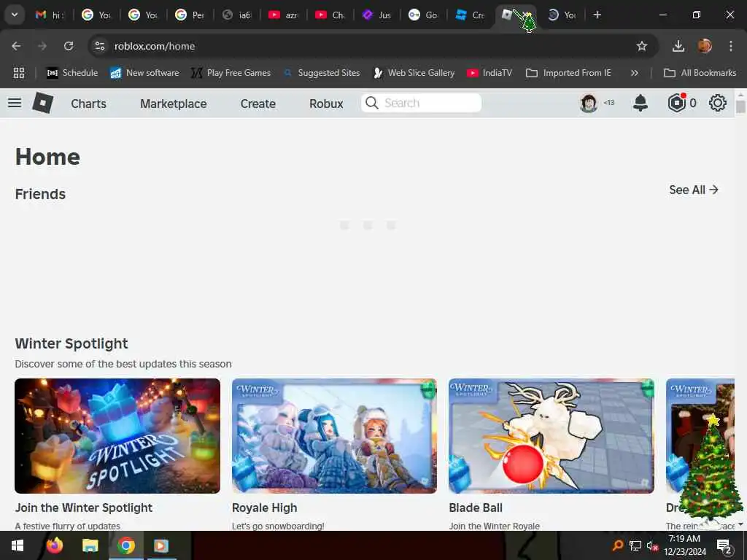Open Chrome three-dot menu
Viewport: 747px width, 560px height.
point(731,46)
